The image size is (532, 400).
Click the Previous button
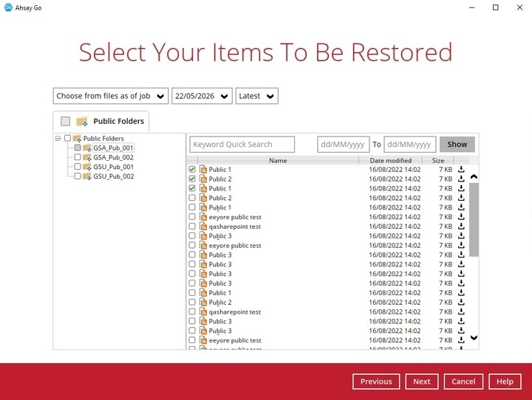376,382
